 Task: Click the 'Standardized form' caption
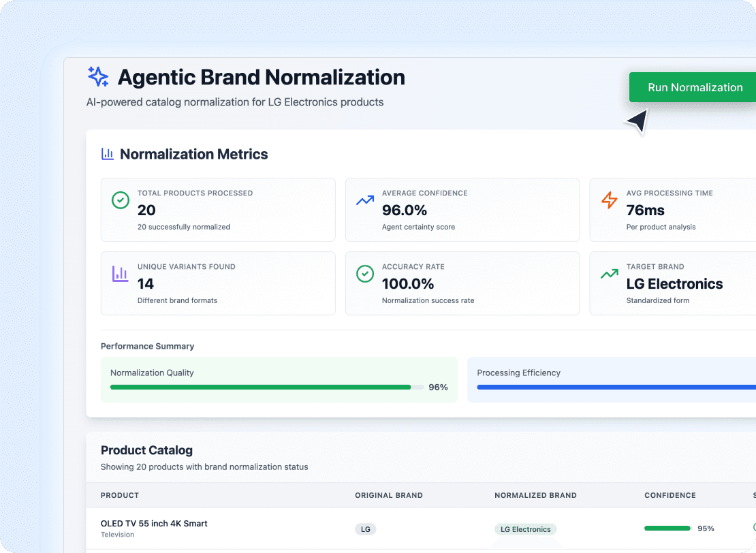pos(658,300)
